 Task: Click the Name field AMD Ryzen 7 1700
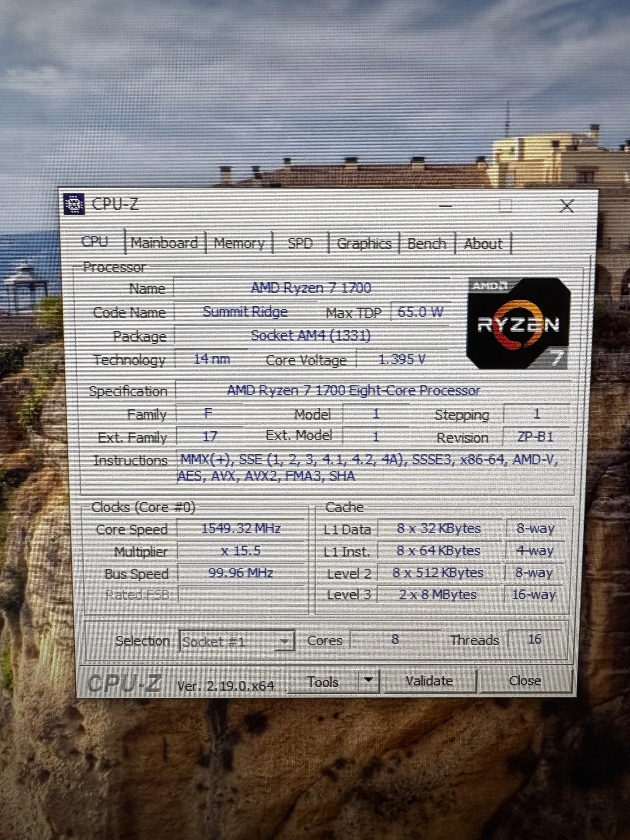click(311, 288)
